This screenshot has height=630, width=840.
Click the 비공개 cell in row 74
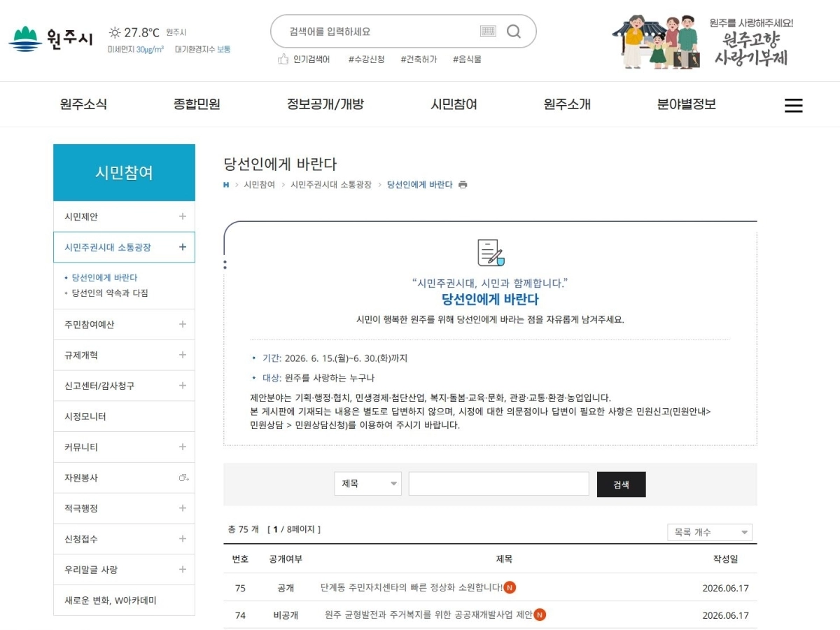(286, 615)
